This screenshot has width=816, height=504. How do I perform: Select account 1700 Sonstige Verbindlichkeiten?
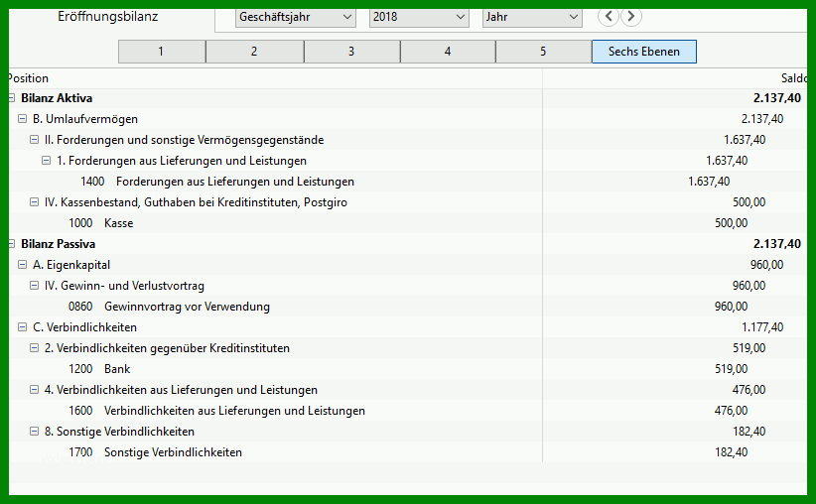click(407, 452)
